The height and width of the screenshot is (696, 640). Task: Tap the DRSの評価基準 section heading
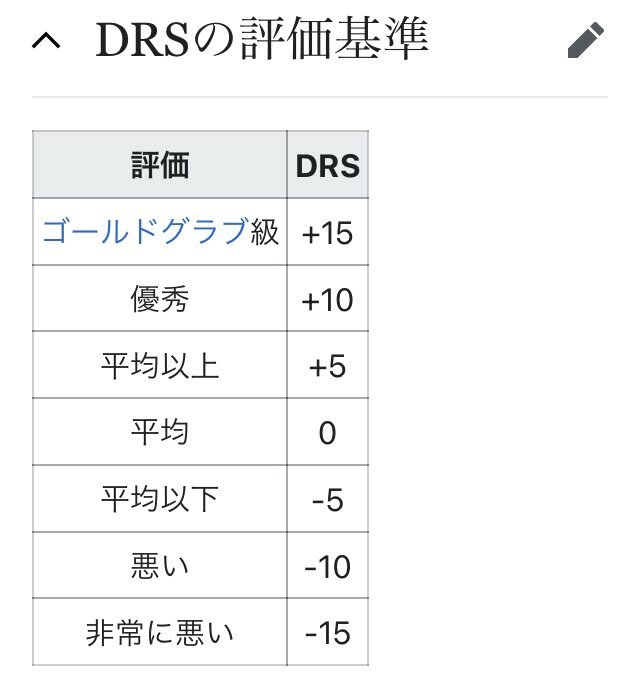click(x=262, y=39)
